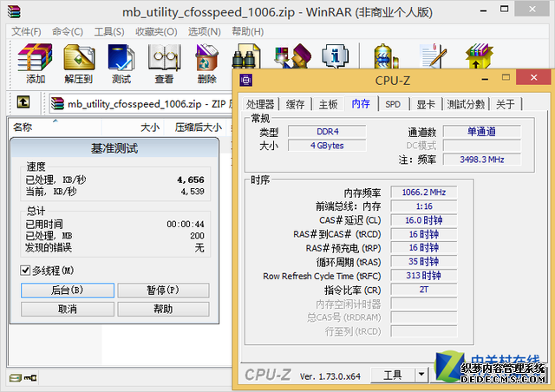Select the Memory (内存) tab
This screenshot has width=555, height=392.
361,104
